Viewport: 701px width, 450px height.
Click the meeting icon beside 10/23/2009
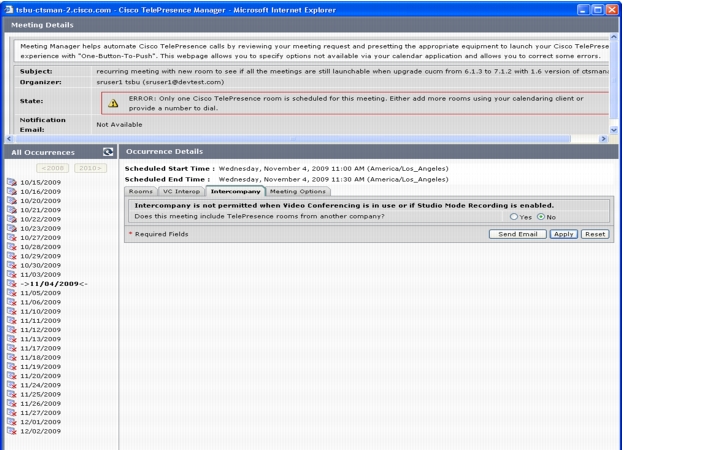pyautogui.click(x=12, y=228)
